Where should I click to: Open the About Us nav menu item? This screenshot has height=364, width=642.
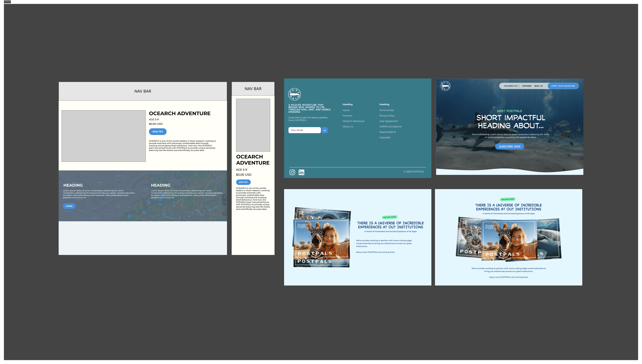pyautogui.click(x=538, y=86)
